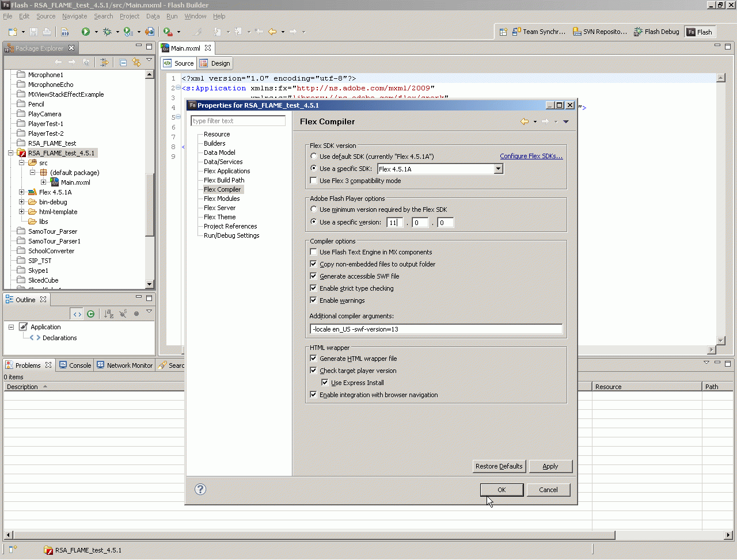
Task: Click the Apply button
Action: point(550,466)
